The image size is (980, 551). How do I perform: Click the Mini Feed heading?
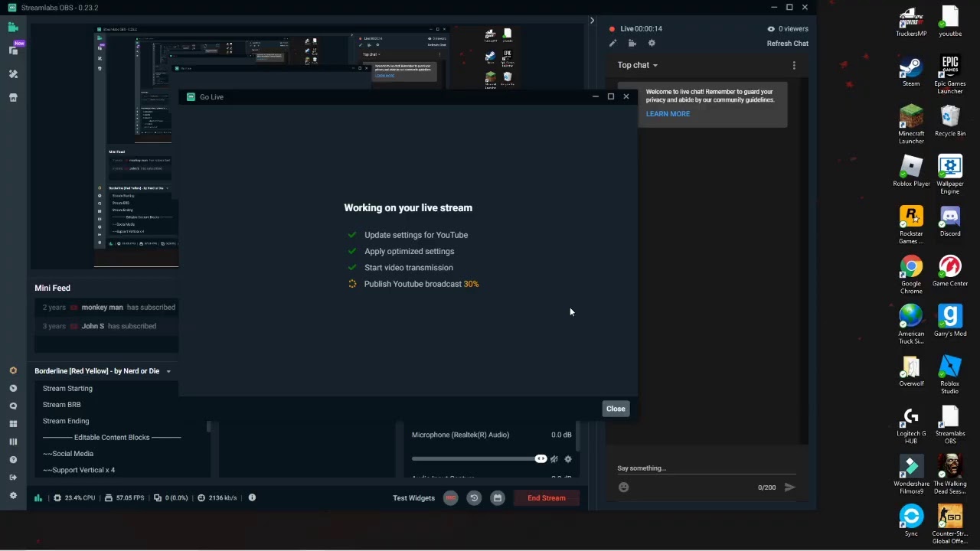click(52, 288)
